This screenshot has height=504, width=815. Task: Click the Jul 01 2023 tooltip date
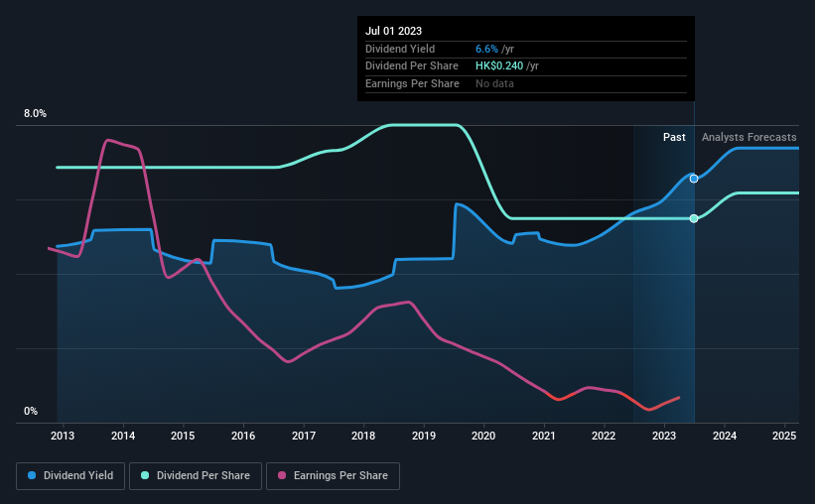(x=393, y=31)
